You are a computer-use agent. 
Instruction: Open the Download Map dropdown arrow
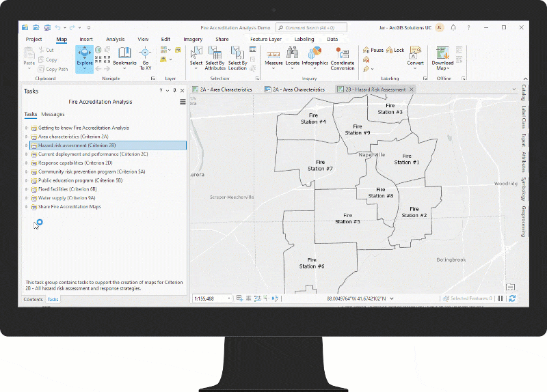click(x=449, y=68)
